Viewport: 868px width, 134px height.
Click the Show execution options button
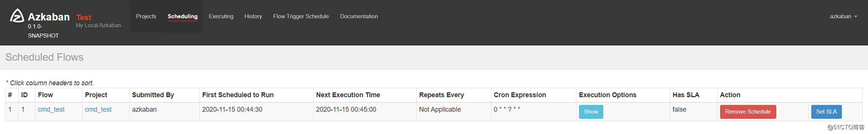click(x=591, y=112)
